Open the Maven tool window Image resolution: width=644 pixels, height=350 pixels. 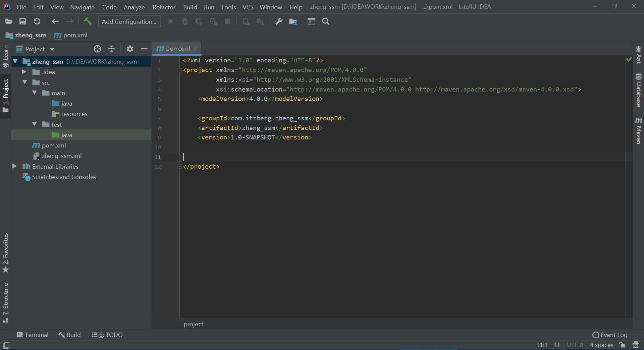pos(639,131)
